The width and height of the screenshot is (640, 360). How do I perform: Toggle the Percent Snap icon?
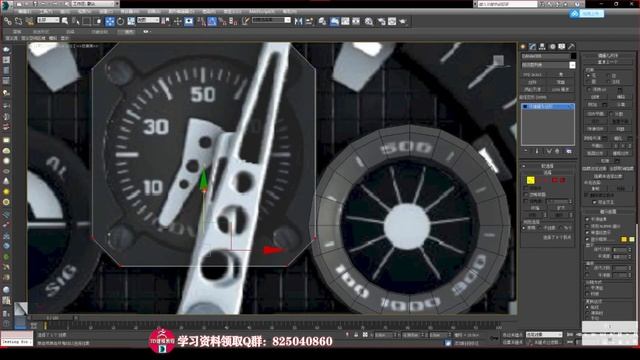pyautogui.click(x=222, y=21)
